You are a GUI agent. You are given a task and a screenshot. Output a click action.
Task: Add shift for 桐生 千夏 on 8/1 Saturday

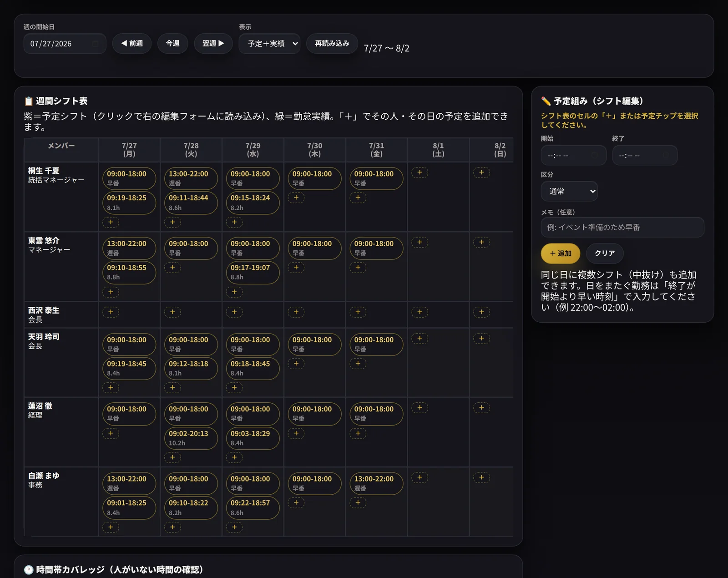(x=420, y=172)
